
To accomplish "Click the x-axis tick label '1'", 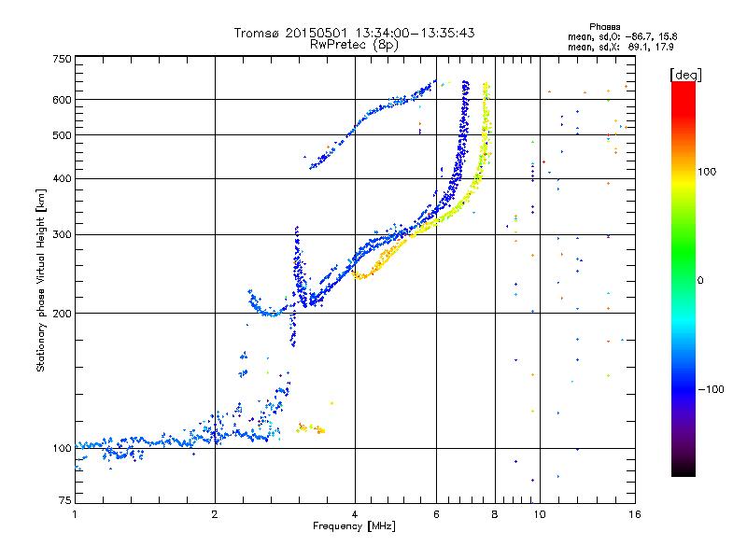I will [75, 514].
